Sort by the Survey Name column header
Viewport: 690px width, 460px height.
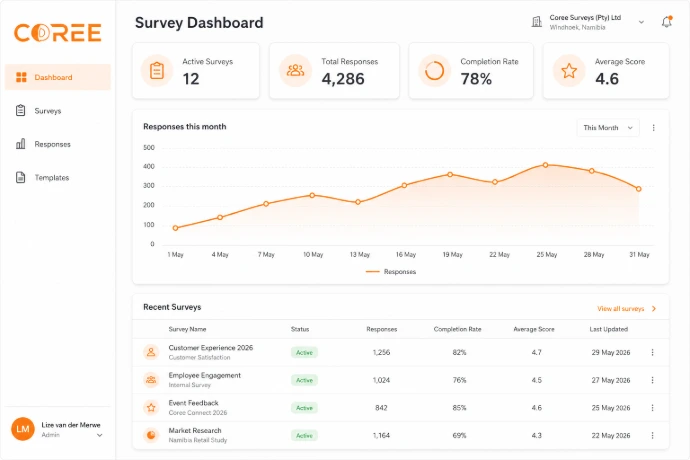pyautogui.click(x=187, y=329)
